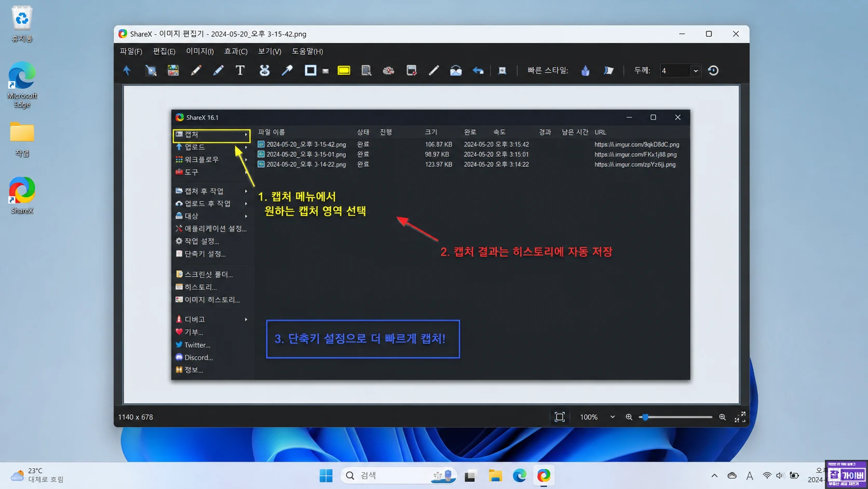The width and height of the screenshot is (868, 489).
Task: Select the rectangle outline shape tool
Action: tap(310, 70)
